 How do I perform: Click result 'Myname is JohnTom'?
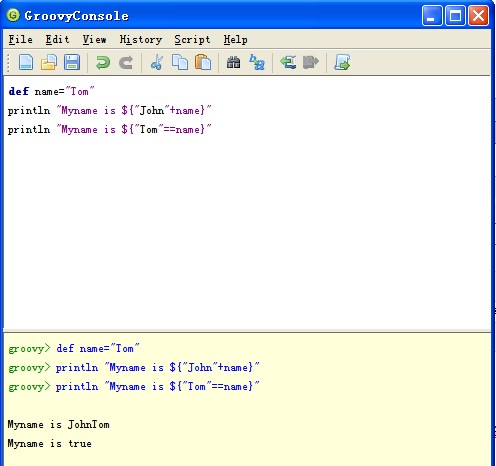tap(58, 425)
